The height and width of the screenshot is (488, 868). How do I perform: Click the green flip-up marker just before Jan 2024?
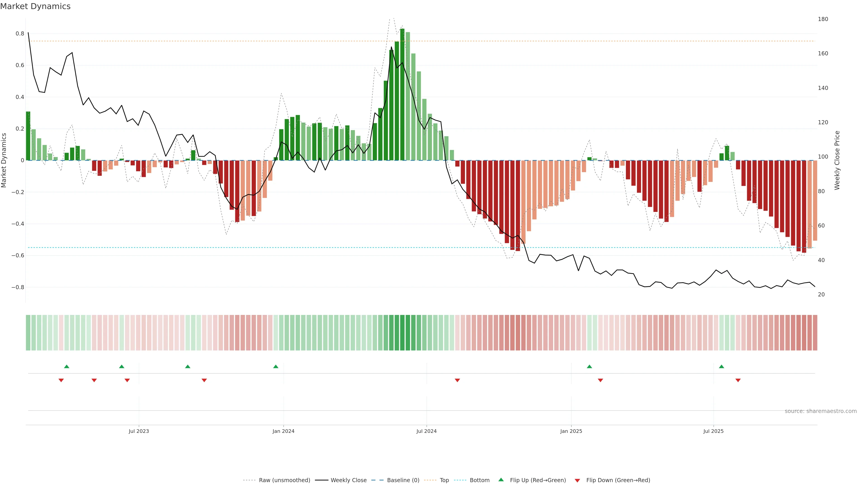[x=276, y=366]
